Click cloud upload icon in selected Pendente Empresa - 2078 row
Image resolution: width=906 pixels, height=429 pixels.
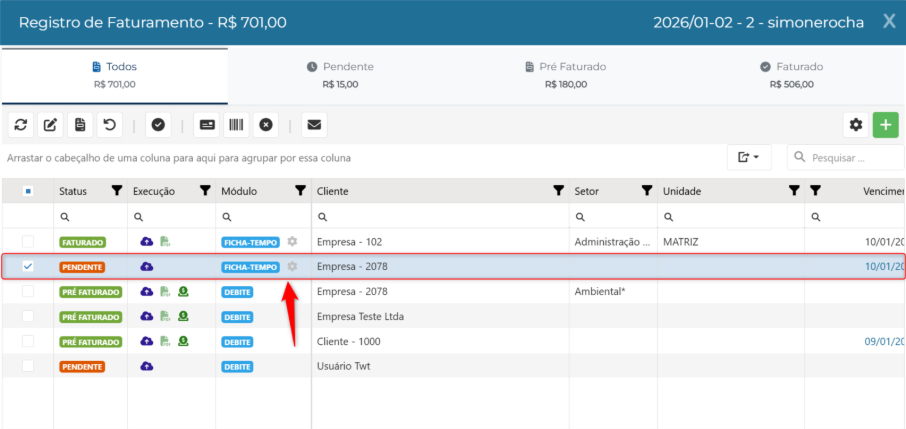click(147, 267)
